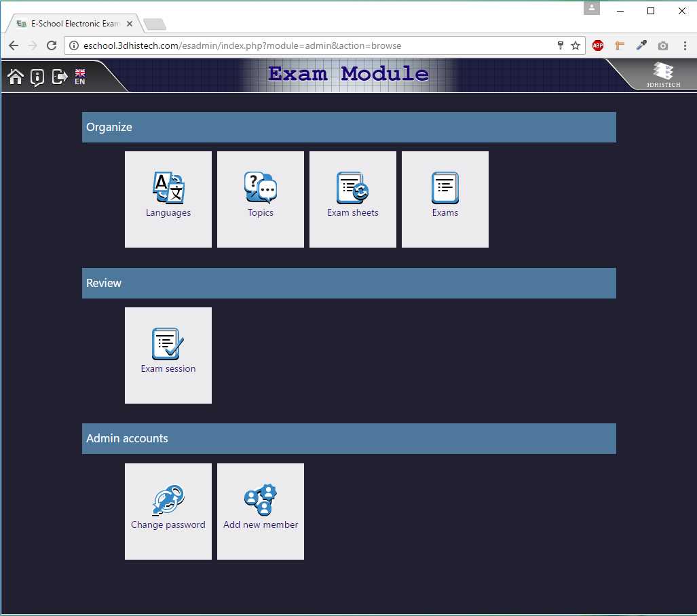This screenshot has width=697, height=616.
Task: Open the Adblock Plus extension icon
Action: click(598, 45)
